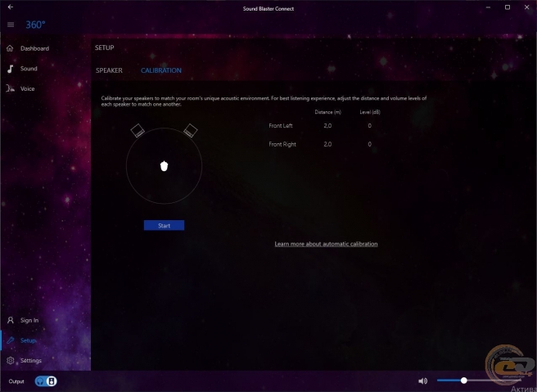Click the Dashboard home icon
The image size is (537, 392).
coord(10,48)
